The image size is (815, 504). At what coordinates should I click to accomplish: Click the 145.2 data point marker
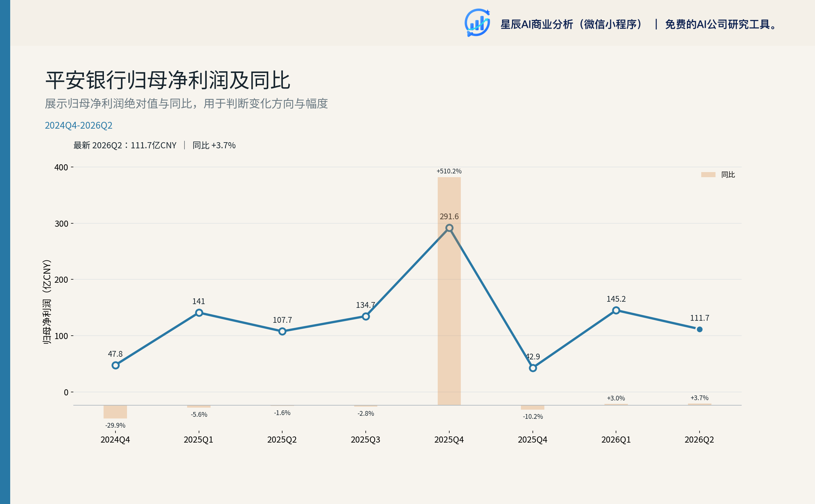pyautogui.click(x=616, y=310)
